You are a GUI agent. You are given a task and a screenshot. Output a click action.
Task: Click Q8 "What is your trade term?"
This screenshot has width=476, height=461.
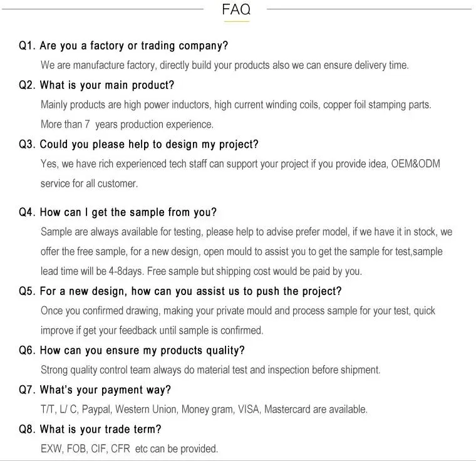[90, 429]
